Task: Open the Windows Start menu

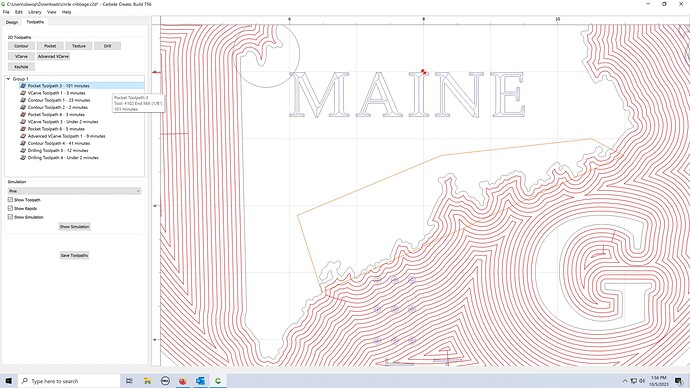Action: pyautogui.click(x=8, y=381)
